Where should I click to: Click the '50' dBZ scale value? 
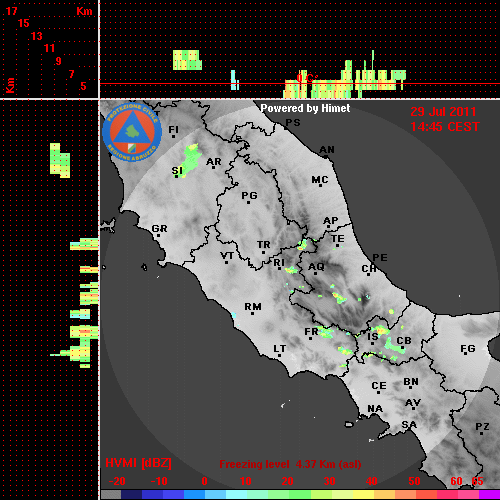click(414, 481)
